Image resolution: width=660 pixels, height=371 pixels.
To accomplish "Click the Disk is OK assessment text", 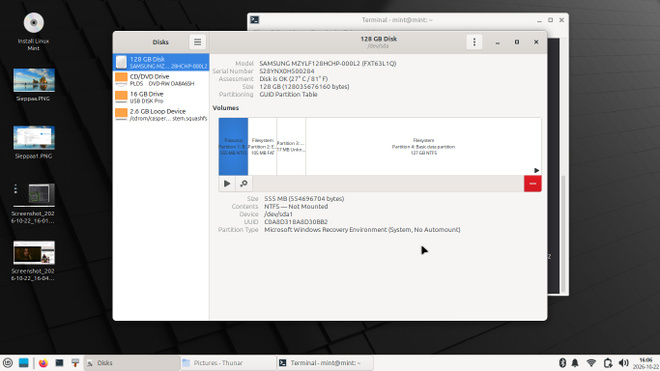I will point(293,79).
